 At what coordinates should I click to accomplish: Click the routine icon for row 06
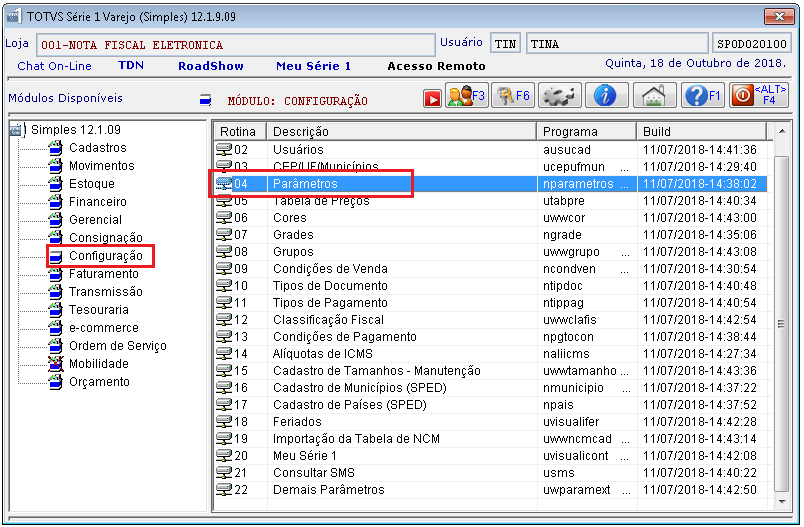tap(224, 218)
